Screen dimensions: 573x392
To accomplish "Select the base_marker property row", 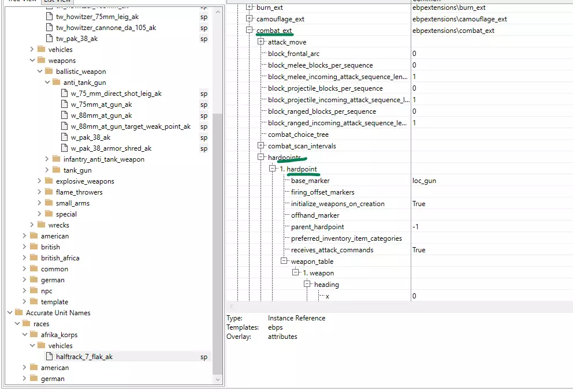I will coord(310,181).
